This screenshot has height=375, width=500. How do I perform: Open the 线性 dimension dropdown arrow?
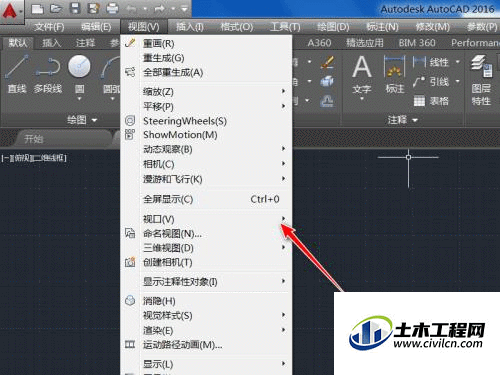(x=458, y=62)
